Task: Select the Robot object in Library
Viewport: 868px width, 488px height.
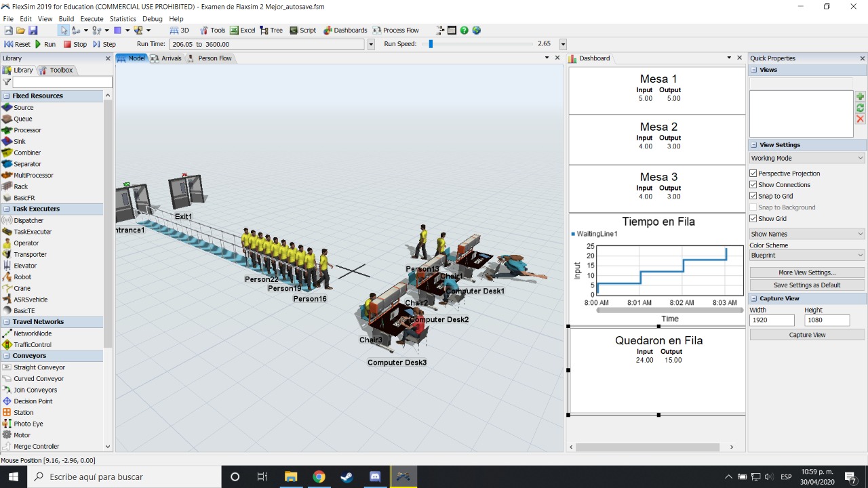Action: tap(22, 277)
